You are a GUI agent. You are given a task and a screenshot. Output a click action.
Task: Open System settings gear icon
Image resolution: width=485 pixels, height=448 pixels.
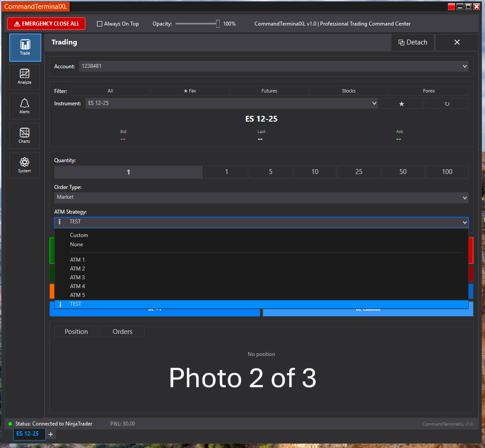(25, 165)
